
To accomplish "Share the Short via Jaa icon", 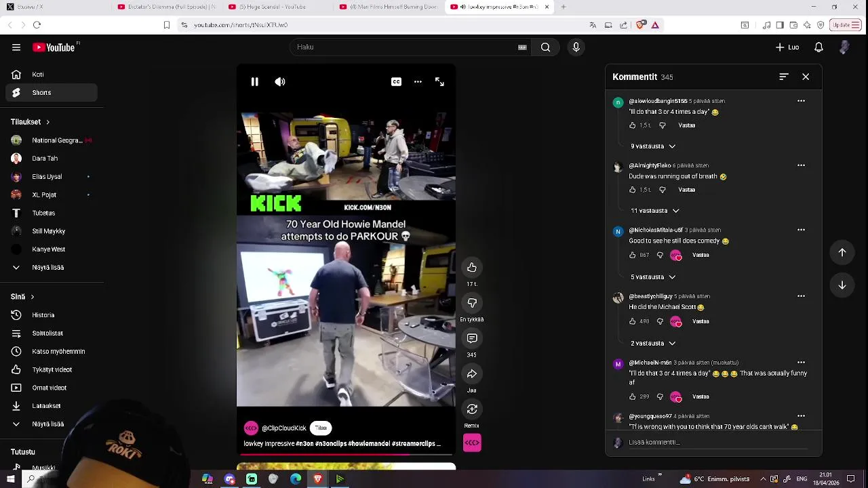I will pyautogui.click(x=472, y=373).
